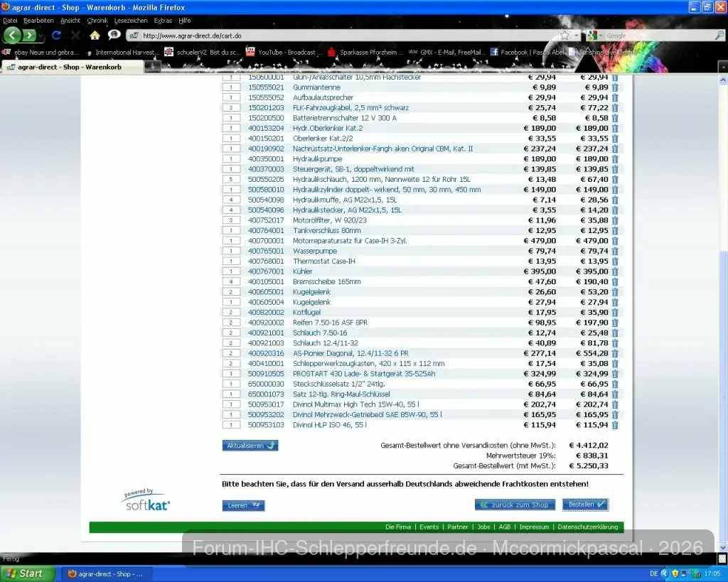The width and height of the screenshot is (728, 582).
Task: Delete Batterietrennschalter row trash icon
Action: click(615, 118)
